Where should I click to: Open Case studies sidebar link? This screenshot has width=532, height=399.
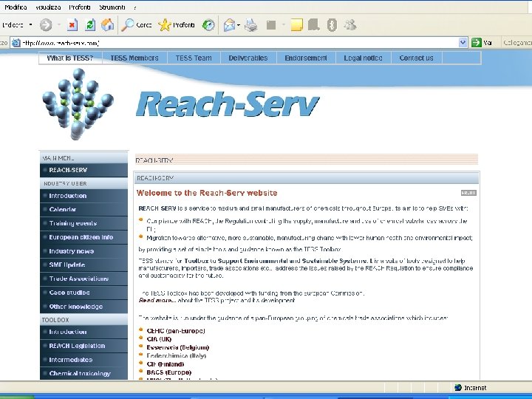coord(83,293)
